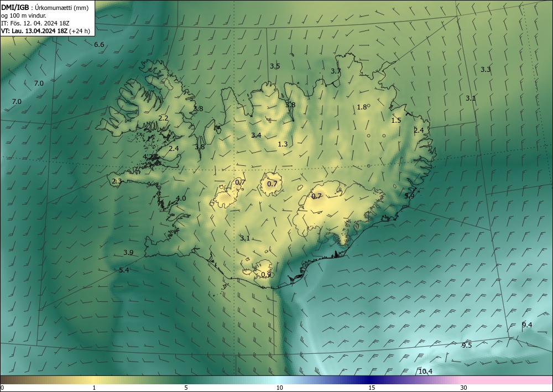Image resolution: width=553 pixels, height=392 pixels.
Task: Click the 1.3 value label in northern Iceland
Action: (x=283, y=144)
